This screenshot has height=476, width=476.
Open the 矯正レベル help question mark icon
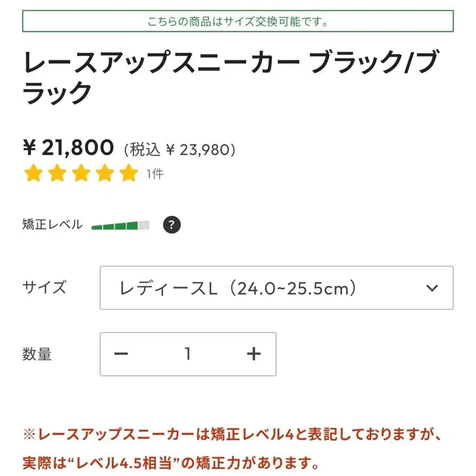coord(170,224)
